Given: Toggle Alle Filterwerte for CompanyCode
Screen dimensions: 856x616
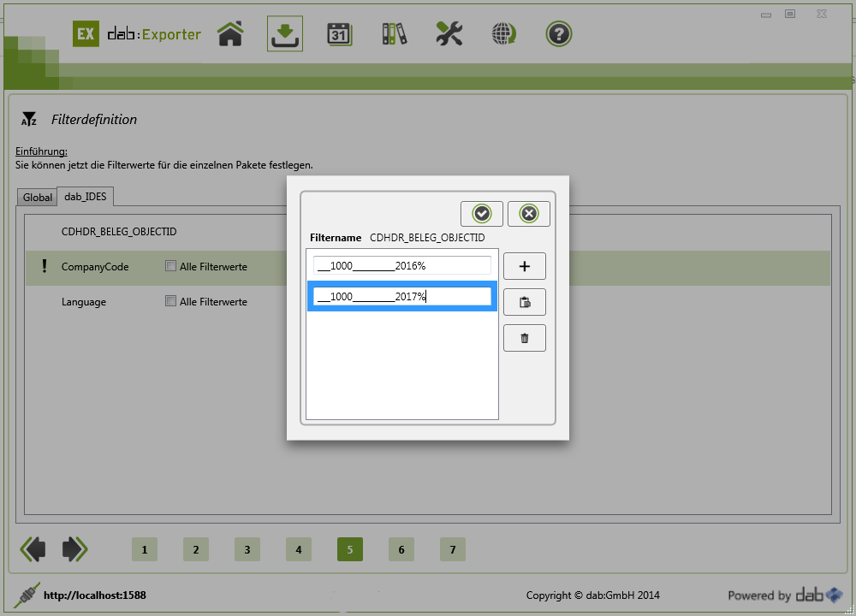Looking at the screenshot, I should [171, 266].
